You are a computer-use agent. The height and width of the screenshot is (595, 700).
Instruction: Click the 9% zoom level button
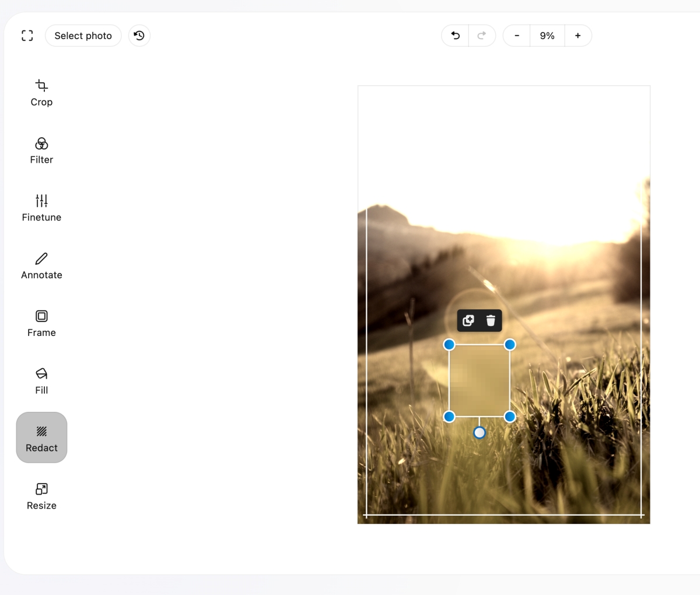tap(547, 36)
